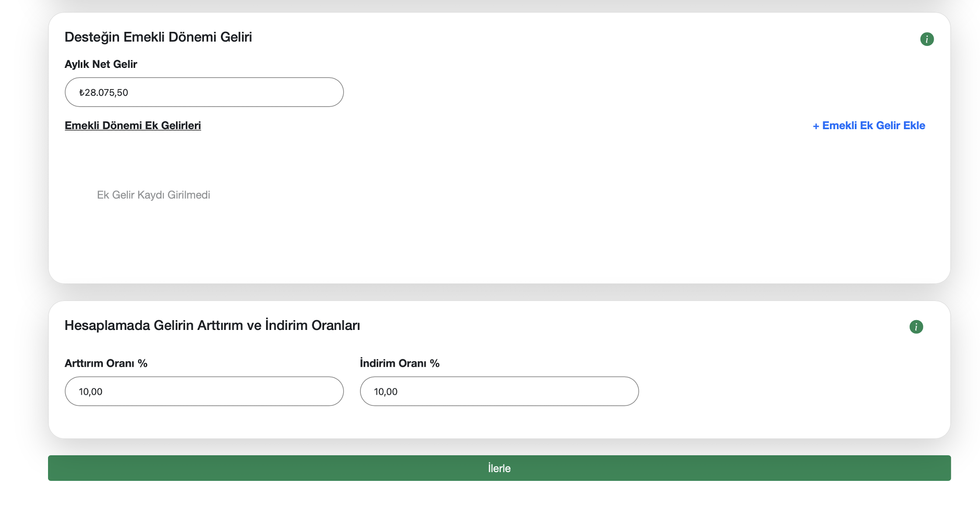Viewport: 980px width, 511px height.
Task: Click the 10,00 value under Arttırım Oranı
Action: click(x=90, y=392)
